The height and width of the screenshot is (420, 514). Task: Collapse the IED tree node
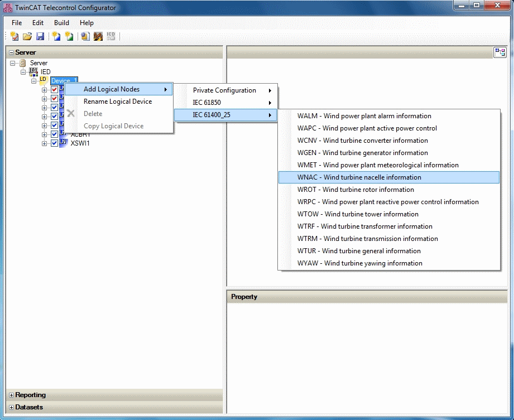[x=23, y=72]
